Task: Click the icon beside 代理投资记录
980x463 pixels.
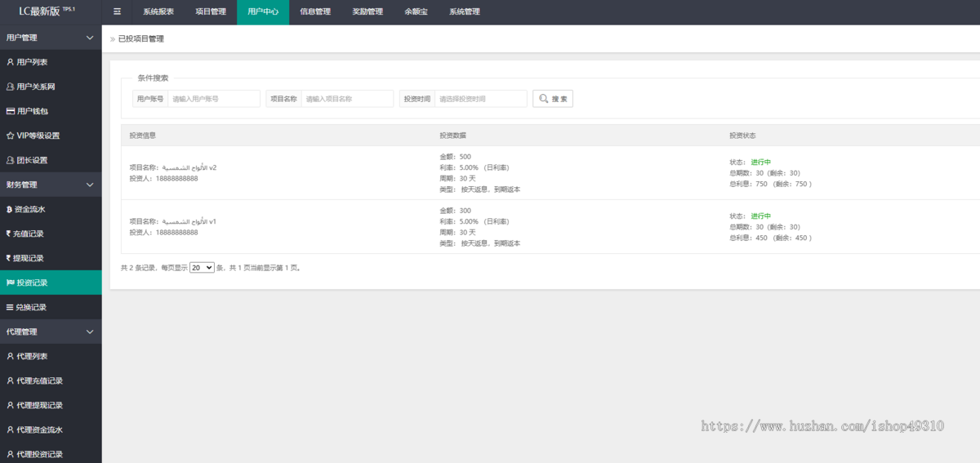Action: 10,454
